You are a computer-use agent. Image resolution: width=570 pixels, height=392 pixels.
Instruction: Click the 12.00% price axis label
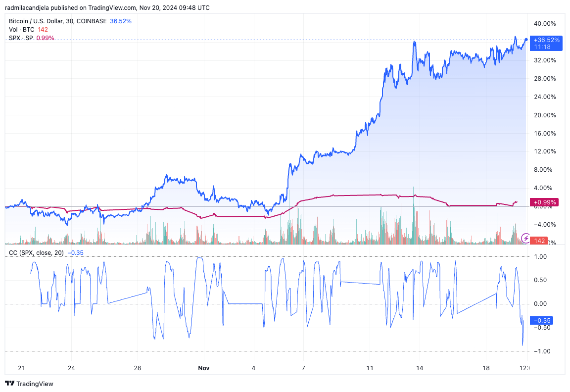pos(545,151)
